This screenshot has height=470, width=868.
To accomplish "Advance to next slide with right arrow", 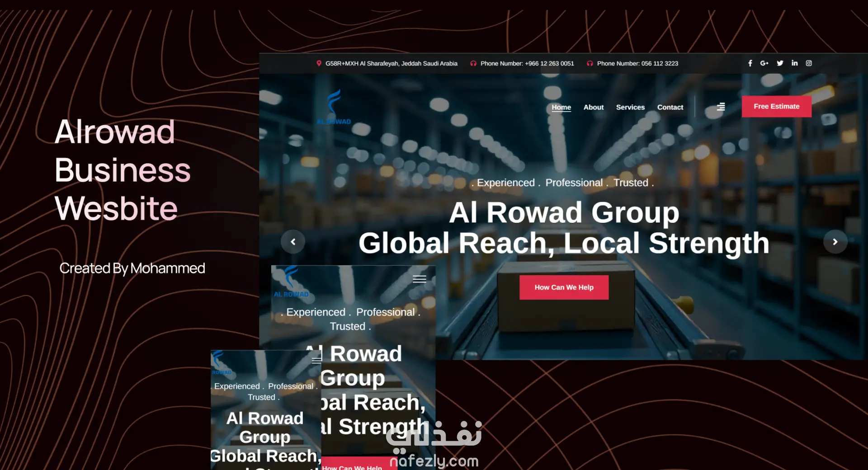I will pyautogui.click(x=835, y=242).
